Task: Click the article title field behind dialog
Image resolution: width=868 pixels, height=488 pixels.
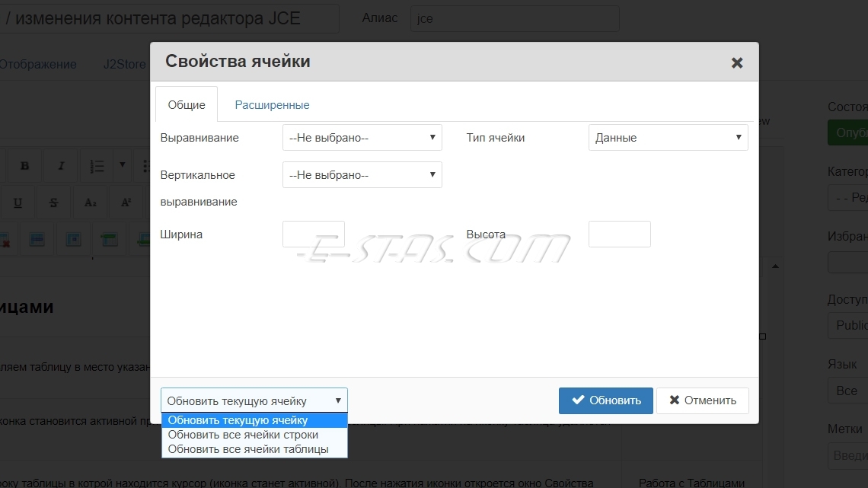Action: [x=169, y=18]
